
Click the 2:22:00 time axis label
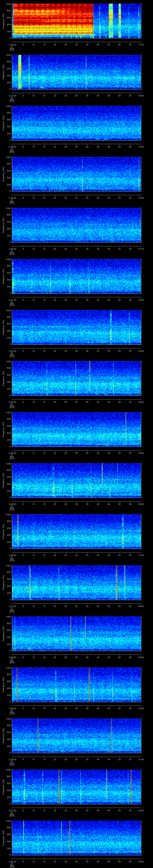(x=12, y=351)
